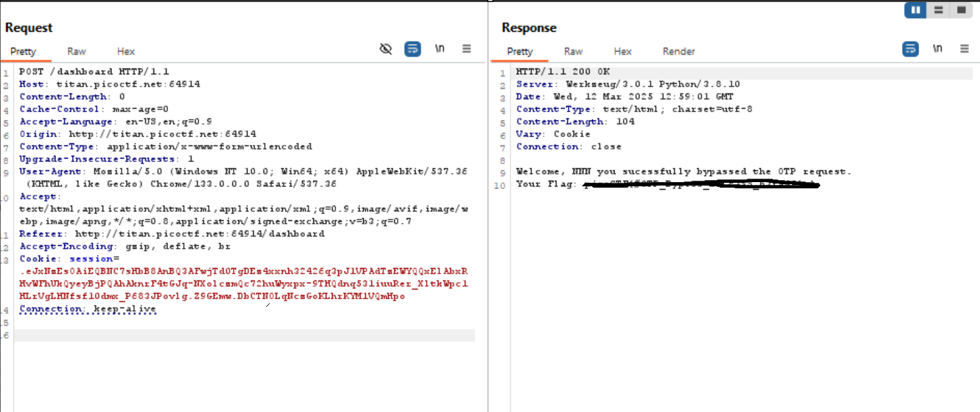The image size is (980, 412).
Task: Click the crossed-eye icon in Request panel
Action: 386,48
